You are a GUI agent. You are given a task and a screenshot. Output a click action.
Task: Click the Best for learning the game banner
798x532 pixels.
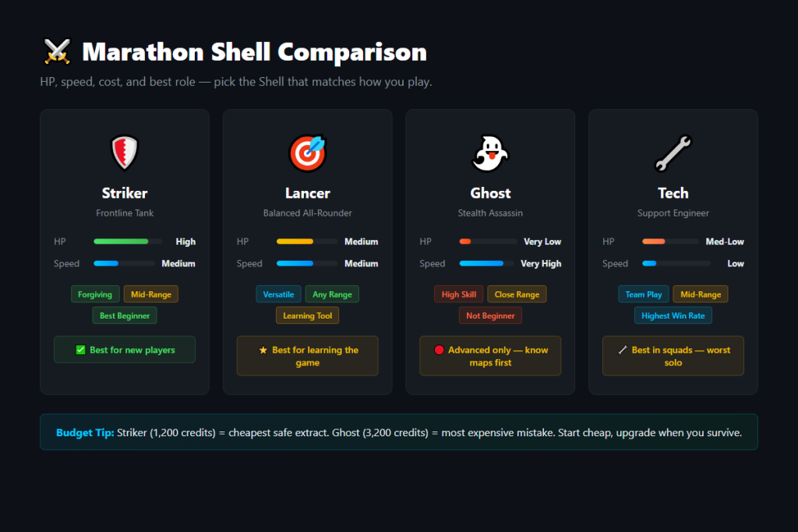coord(307,356)
